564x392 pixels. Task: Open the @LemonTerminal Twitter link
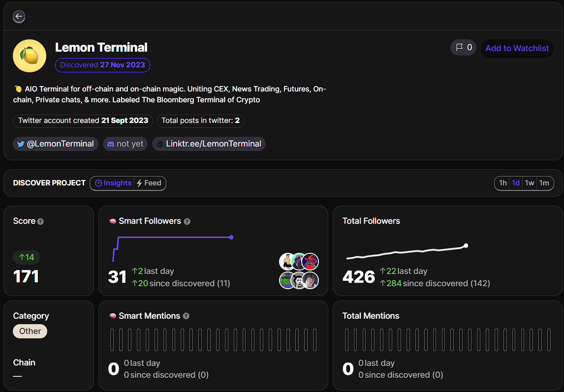(x=56, y=144)
